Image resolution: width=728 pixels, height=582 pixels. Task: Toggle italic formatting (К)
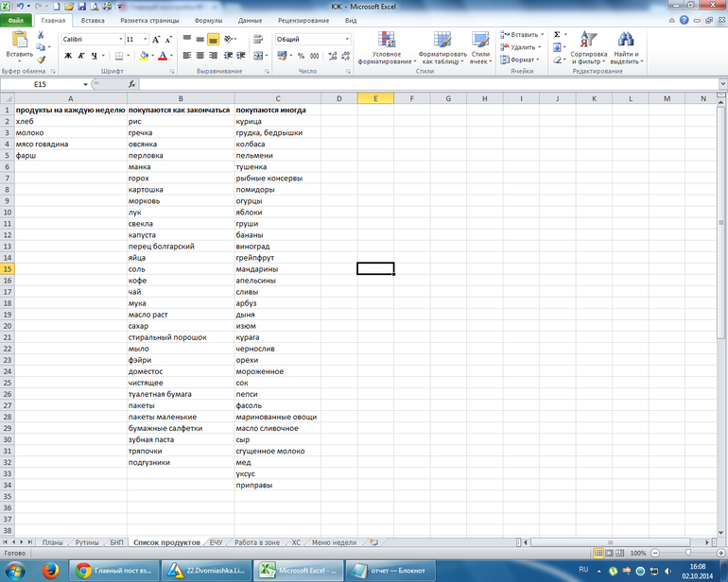(81, 56)
